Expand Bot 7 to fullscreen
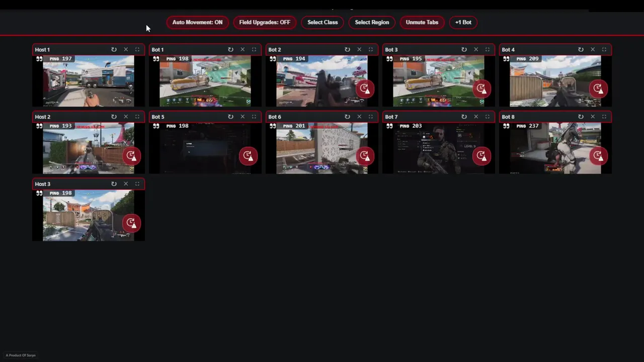Viewport: 644px width, 362px height. point(488,117)
